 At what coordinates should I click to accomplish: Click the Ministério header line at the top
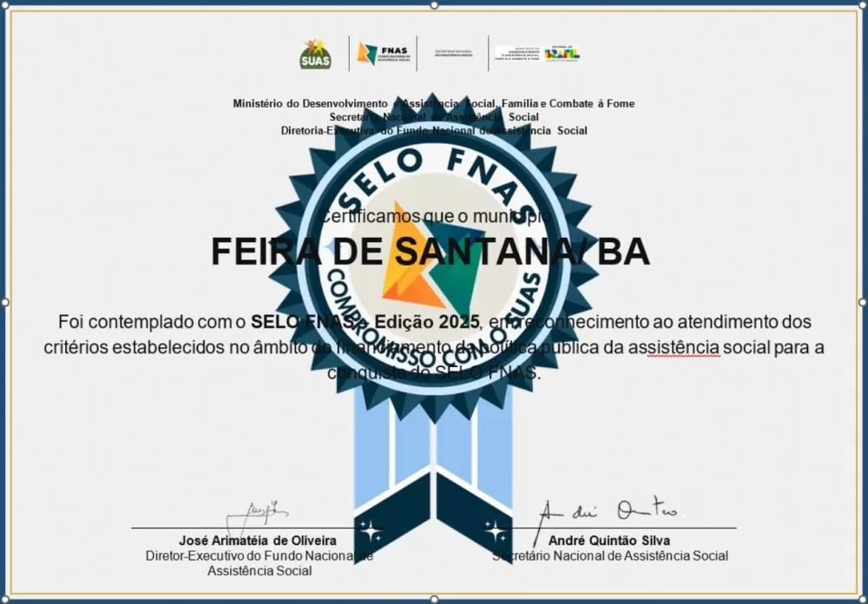pyautogui.click(x=434, y=103)
